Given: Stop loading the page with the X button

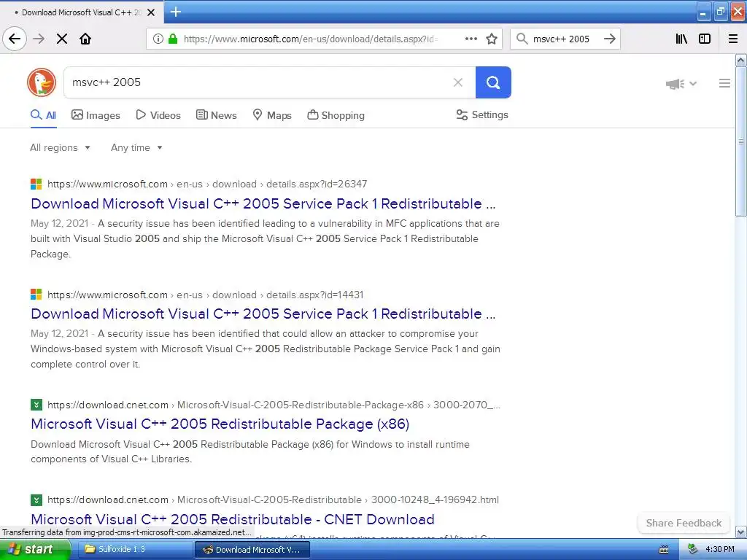Looking at the screenshot, I should click(62, 39).
